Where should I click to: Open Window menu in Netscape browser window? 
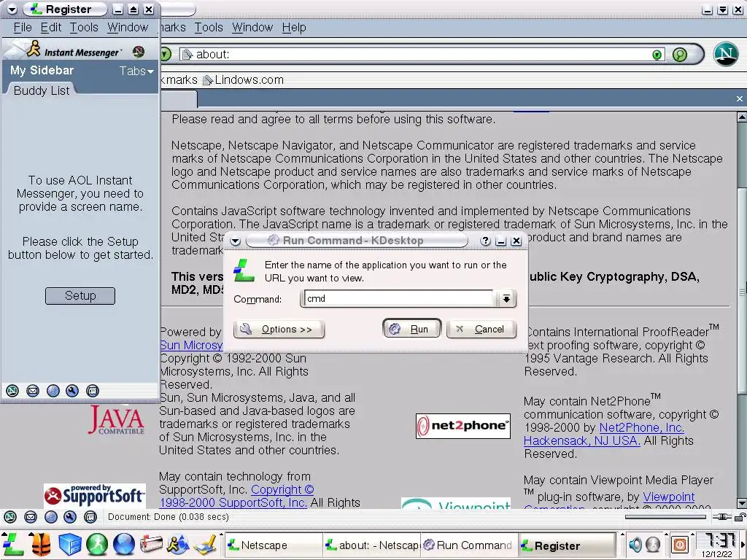point(252,28)
